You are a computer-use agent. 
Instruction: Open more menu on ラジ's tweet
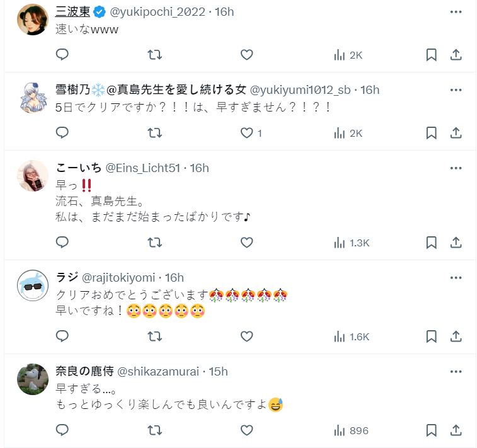[x=456, y=278]
